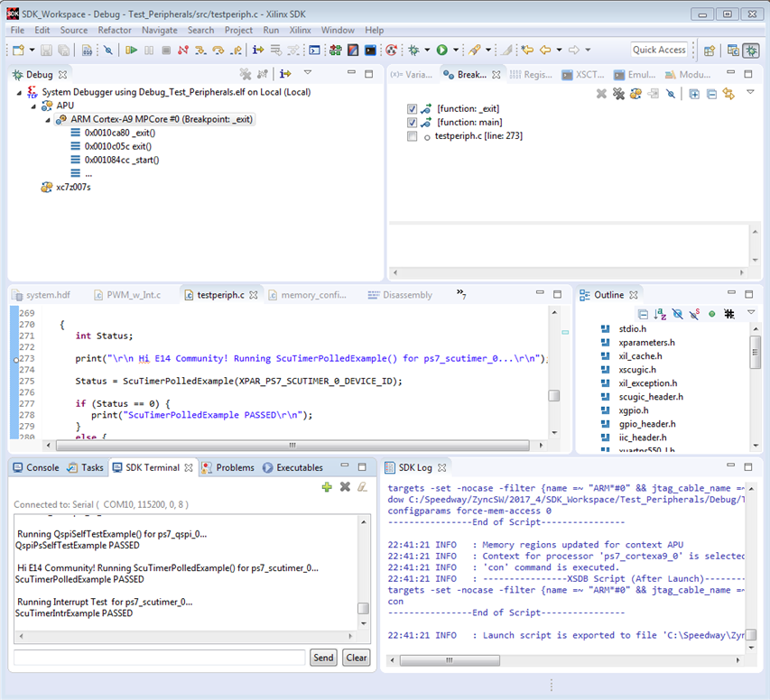Viewport: 770px width, 700px height.
Task: Open the Breakpoints view menu triangle
Action: (750, 92)
